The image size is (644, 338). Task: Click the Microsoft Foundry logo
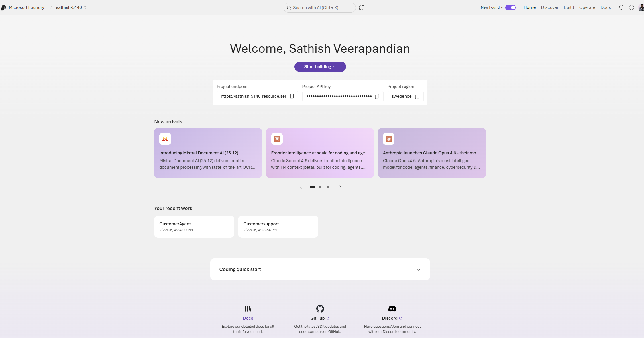3,7
